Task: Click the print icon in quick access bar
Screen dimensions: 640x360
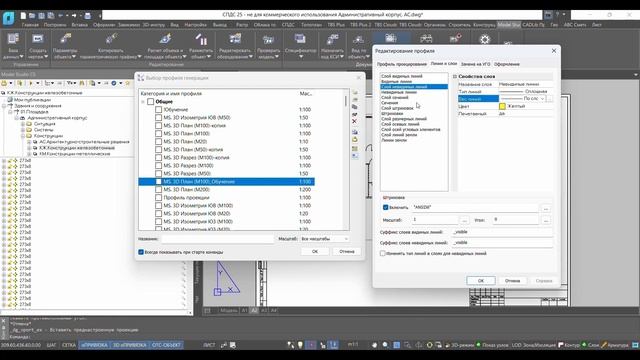Action: click(87, 16)
